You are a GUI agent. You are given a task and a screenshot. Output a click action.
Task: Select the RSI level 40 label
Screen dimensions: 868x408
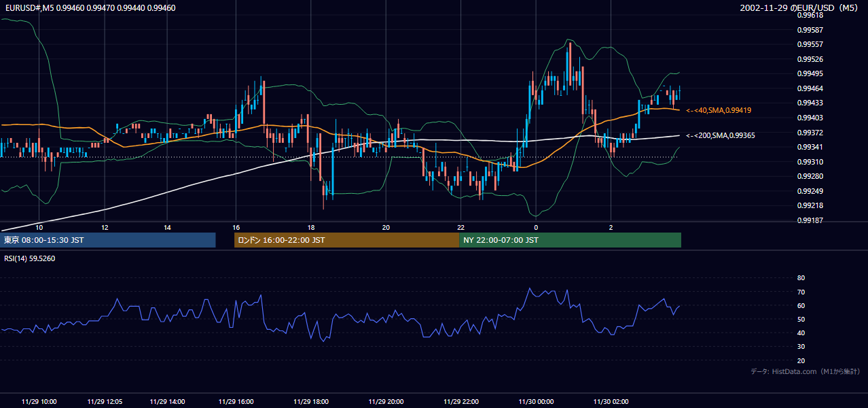coord(801,333)
